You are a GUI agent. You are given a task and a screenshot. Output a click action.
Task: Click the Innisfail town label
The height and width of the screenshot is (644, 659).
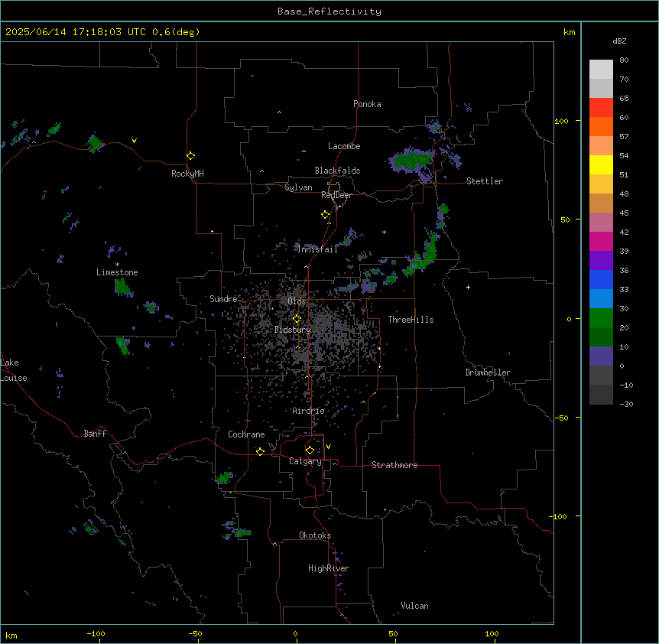(317, 249)
